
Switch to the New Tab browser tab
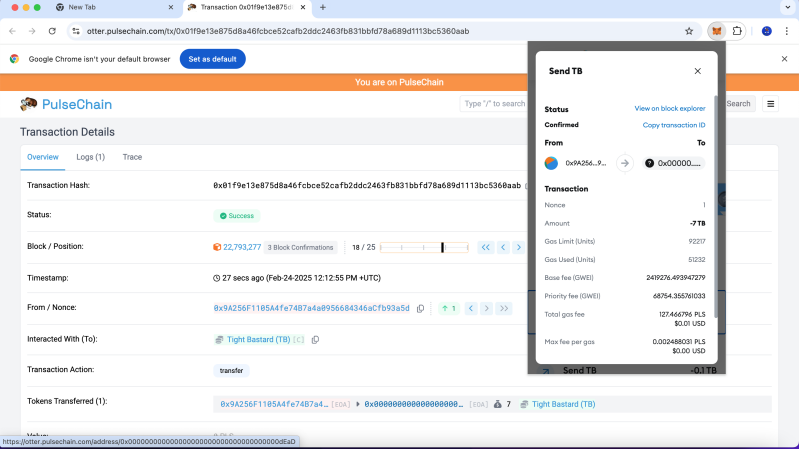click(114, 7)
